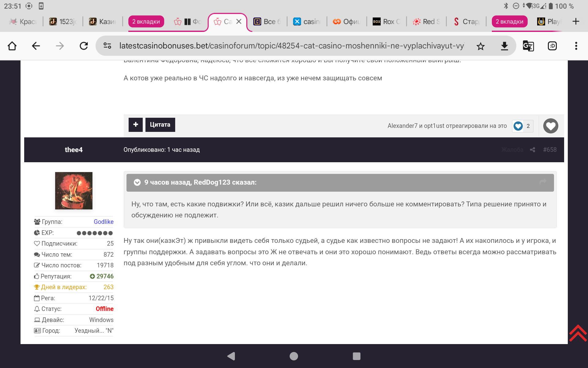Open share icon for post #658
Viewport: 588px width, 368px height.
pyautogui.click(x=533, y=150)
